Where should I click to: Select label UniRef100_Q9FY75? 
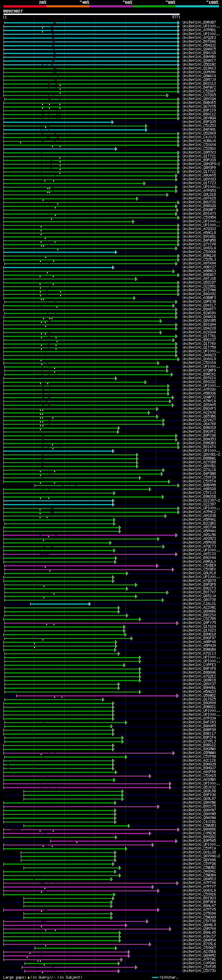pos(199,623)
